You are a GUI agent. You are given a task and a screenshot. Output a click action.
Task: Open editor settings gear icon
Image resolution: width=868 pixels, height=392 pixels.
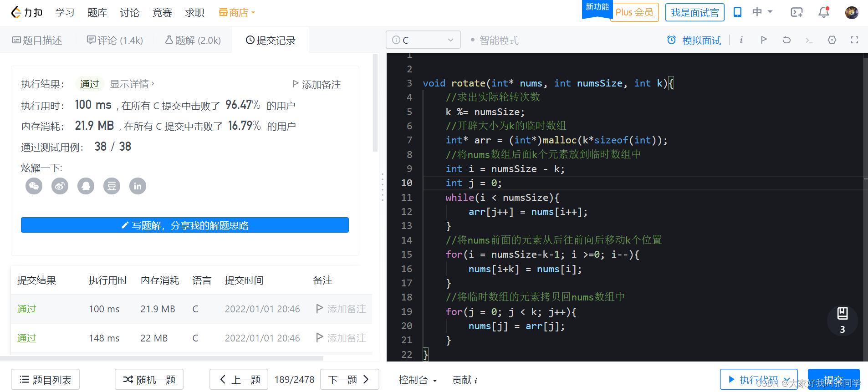832,40
